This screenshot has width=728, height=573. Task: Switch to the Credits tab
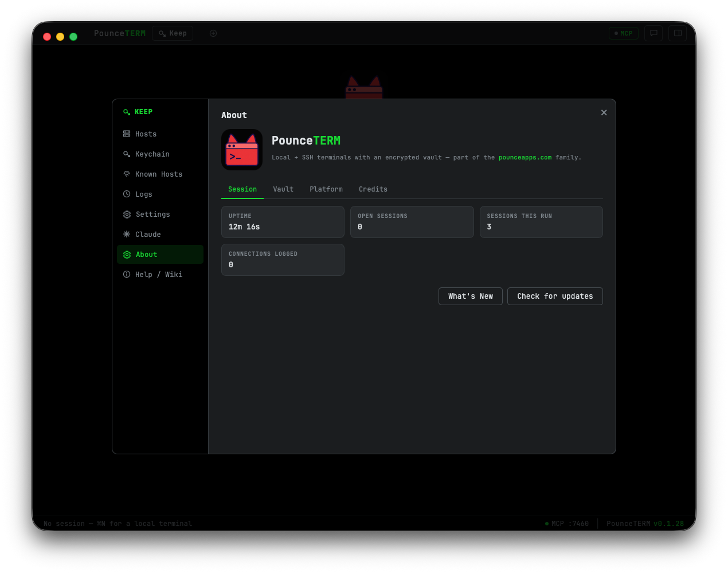(x=373, y=189)
